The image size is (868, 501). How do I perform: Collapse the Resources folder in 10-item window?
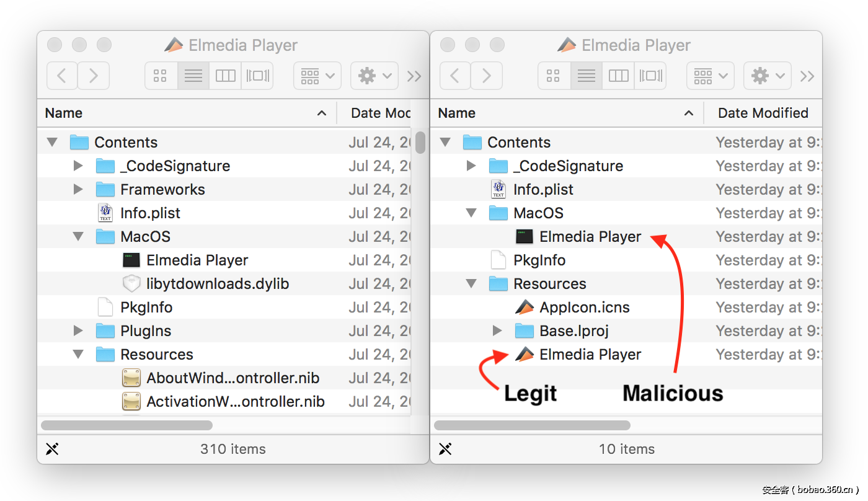pyautogui.click(x=471, y=284)
